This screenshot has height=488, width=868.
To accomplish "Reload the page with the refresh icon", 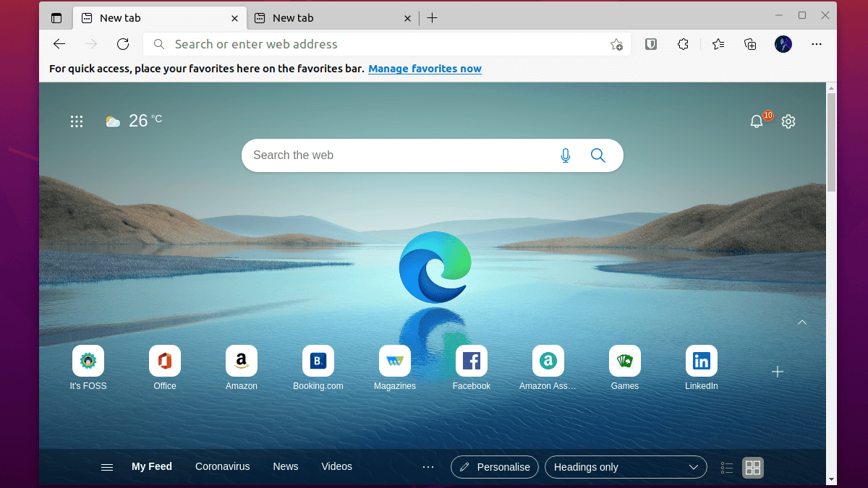I will point(123,44).
